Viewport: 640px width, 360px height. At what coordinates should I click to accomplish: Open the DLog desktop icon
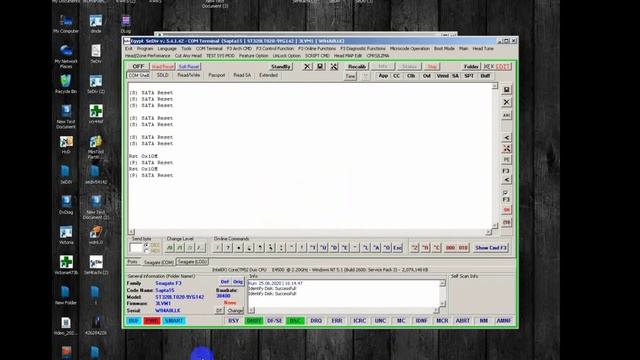pyautogui.click(x=126, y=24)
